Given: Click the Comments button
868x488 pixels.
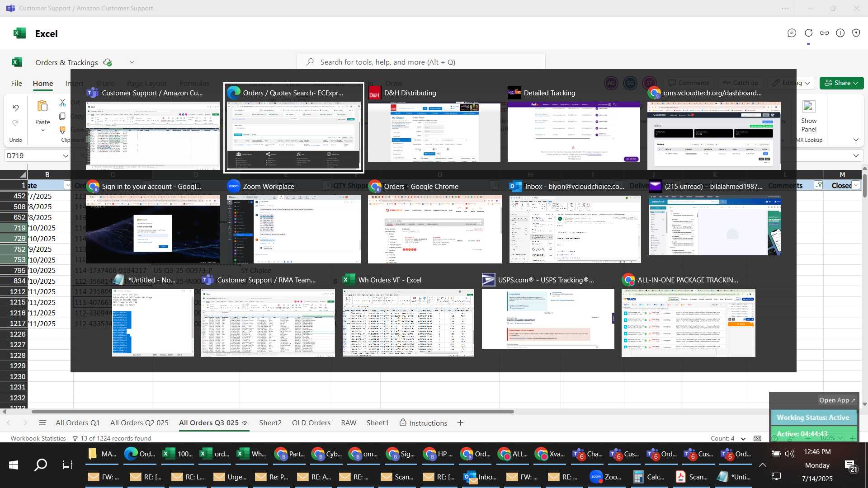Looking at the screenshot, I should 689,83.
